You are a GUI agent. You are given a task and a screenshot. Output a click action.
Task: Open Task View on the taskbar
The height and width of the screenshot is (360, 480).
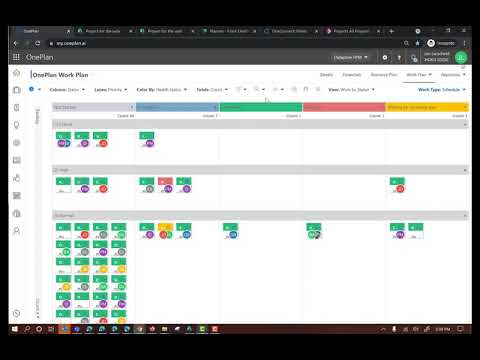(x=51, y=329)
